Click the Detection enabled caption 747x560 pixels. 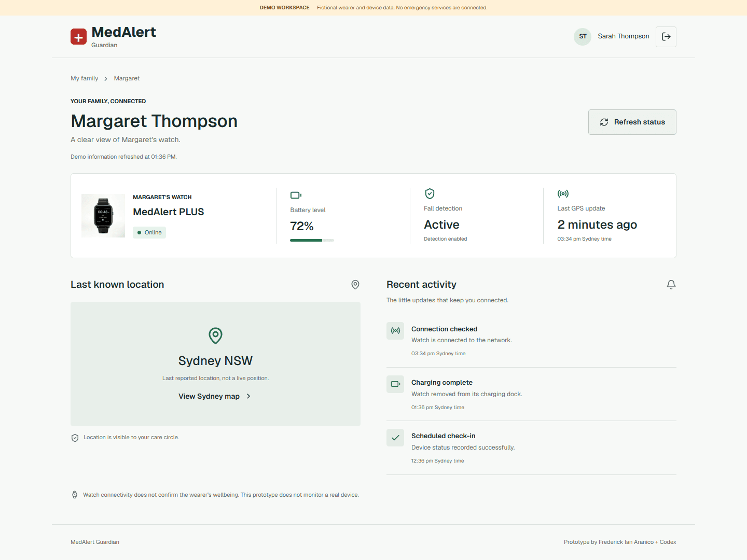[x=446, y=239]
